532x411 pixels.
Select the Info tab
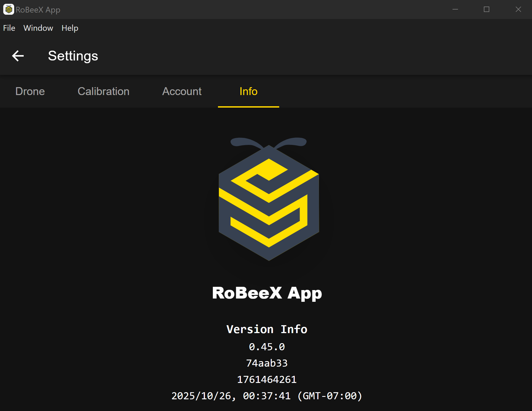(x=248, y=91)
